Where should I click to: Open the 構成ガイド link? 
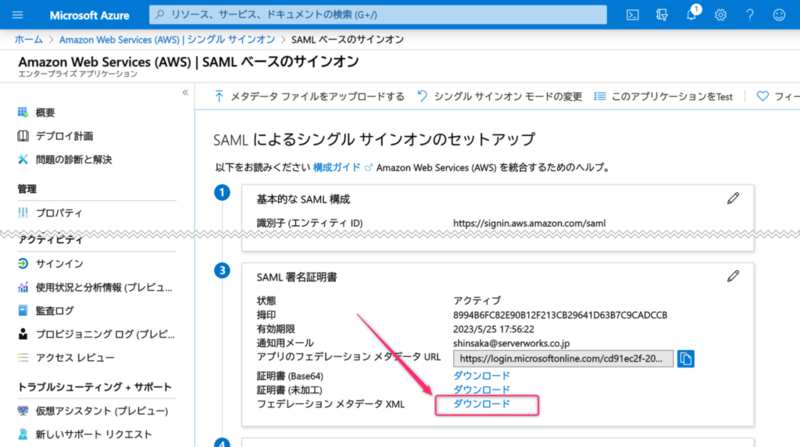pos(337,167)
